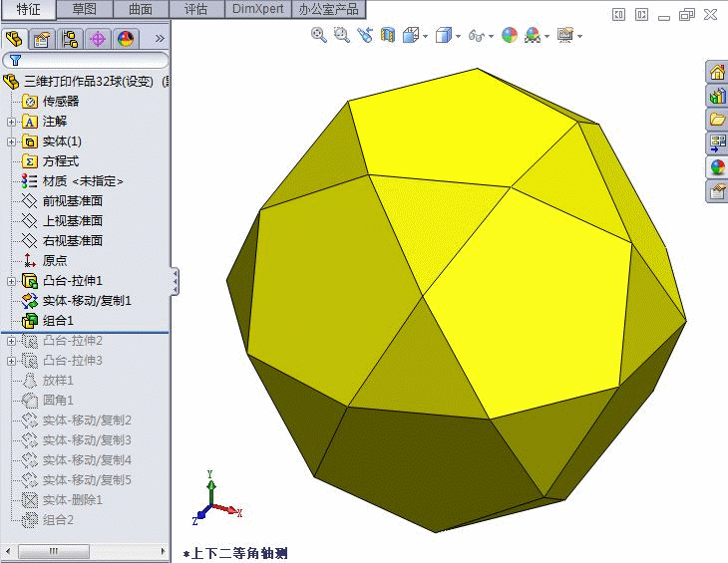
Task: Switch to the 办公室产品 tab
Action: pyautogui.click(x=328, y=9)
